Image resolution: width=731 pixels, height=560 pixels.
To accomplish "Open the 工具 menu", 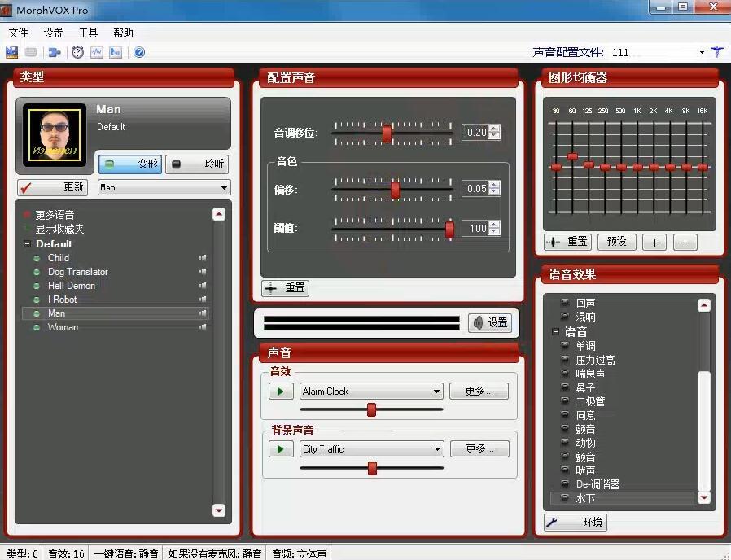I will click(x=88, y=33).
